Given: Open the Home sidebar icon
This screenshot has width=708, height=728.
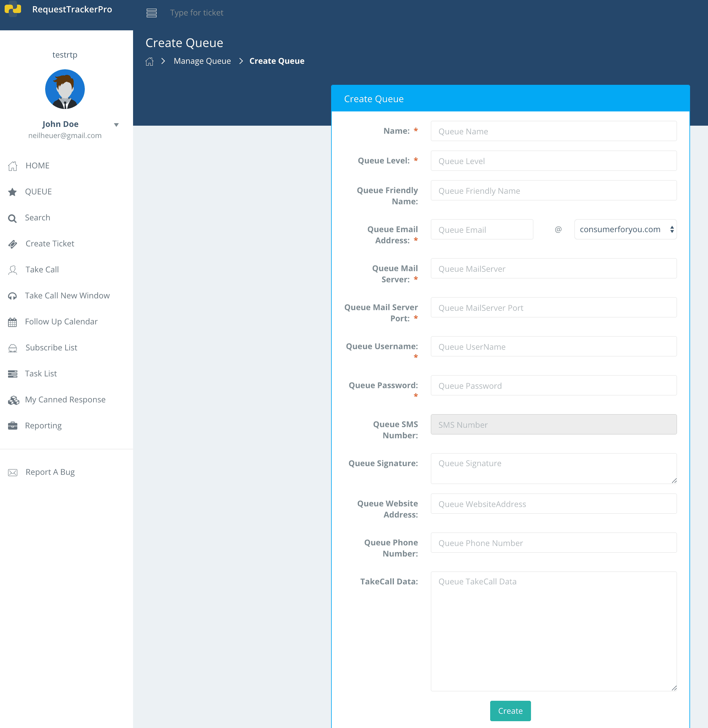Looking at the screenshot, I should click(x=12, y=166).
